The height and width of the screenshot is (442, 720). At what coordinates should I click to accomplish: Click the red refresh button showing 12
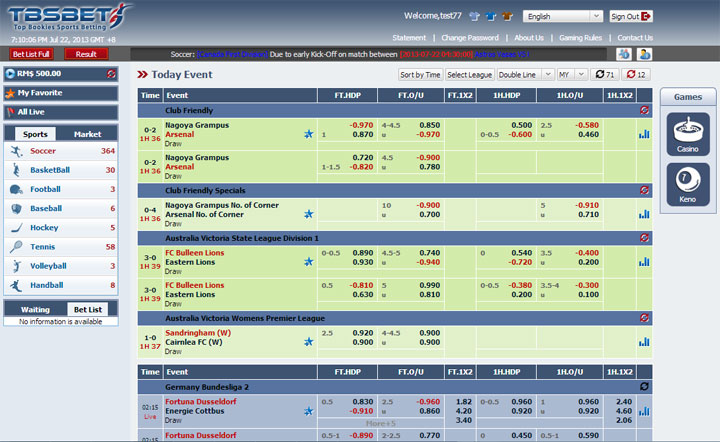coord(636,74)
